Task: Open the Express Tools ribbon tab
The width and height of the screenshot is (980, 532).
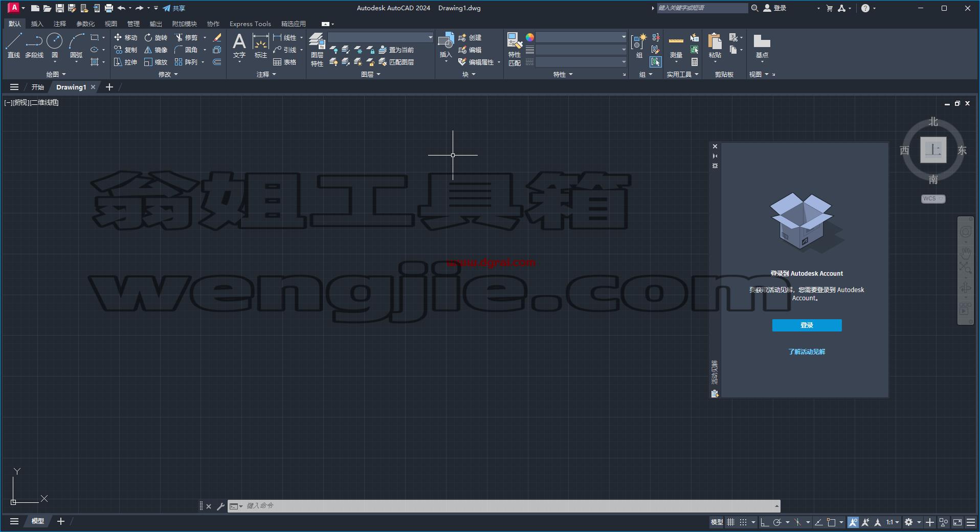Action: [250, 24]
